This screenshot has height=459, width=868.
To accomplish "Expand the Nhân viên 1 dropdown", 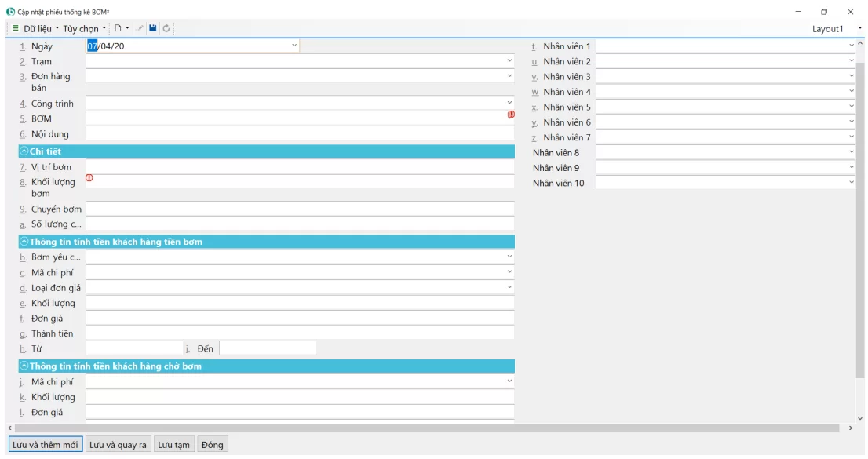I will click(851, 46).
